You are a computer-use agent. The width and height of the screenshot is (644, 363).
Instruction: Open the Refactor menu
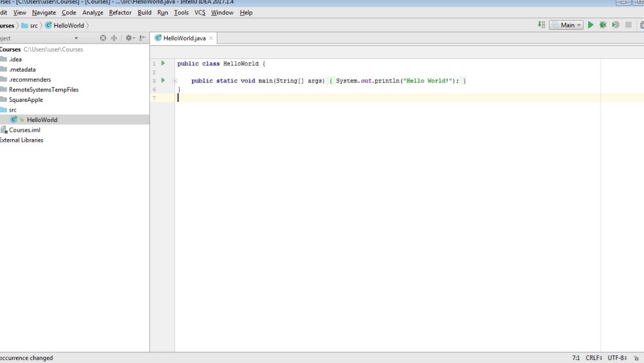(120, 13)
